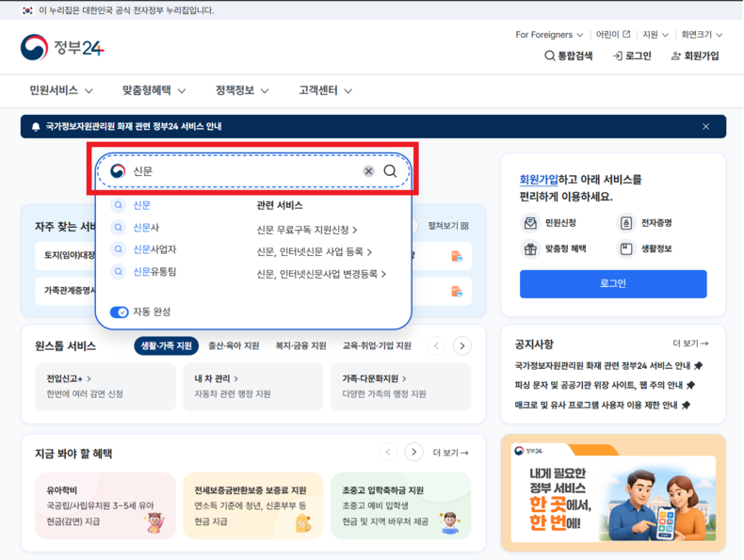Open 맞춤형 혜택 icon shortcut
The image size is (744, 560).
530,248
